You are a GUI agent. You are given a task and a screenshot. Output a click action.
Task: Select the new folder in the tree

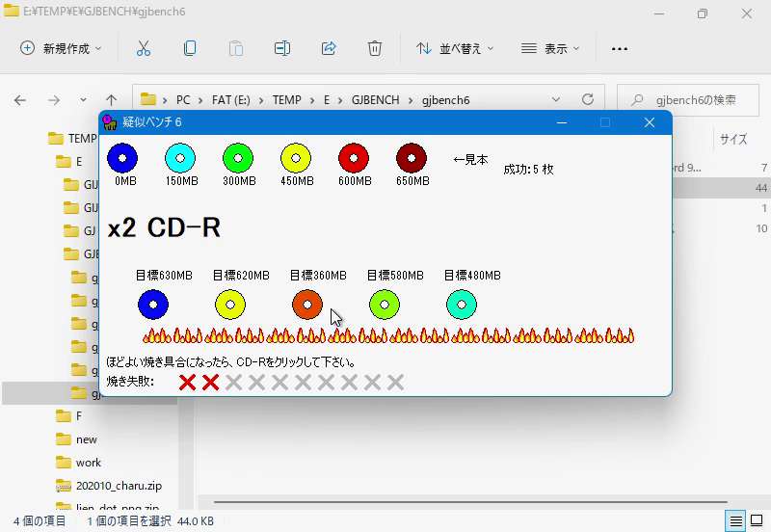77,439
